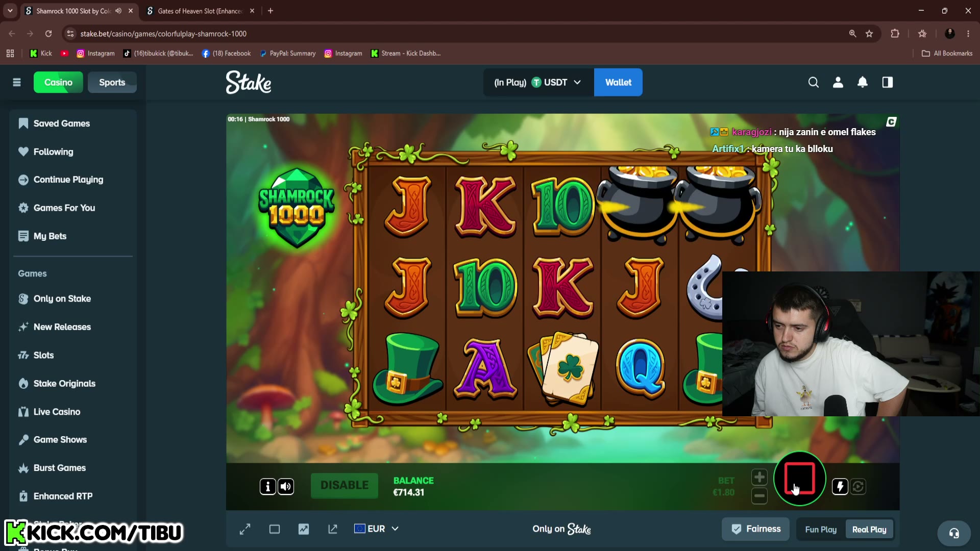This screenshot has width=980, height=551.
Task: Close the Gates of Heaven browser tab
Action: (252, 11)
